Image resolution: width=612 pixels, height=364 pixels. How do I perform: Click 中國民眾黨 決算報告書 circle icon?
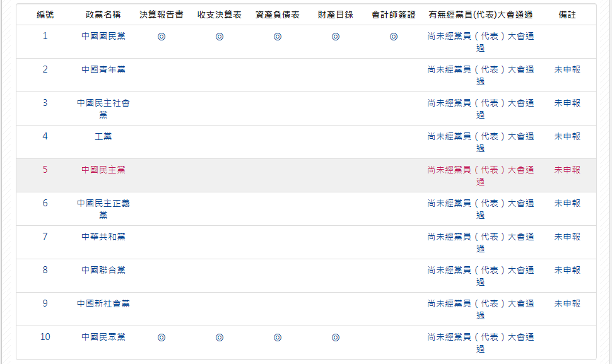[x=162, y=338]
